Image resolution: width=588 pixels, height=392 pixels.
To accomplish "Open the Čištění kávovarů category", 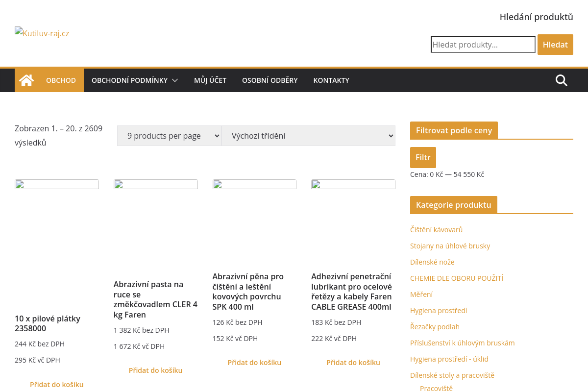I will (x=436, y=230).
